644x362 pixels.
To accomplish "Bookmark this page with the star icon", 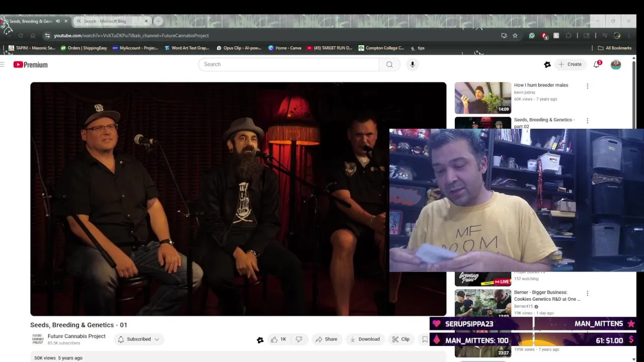I will 515,36.
